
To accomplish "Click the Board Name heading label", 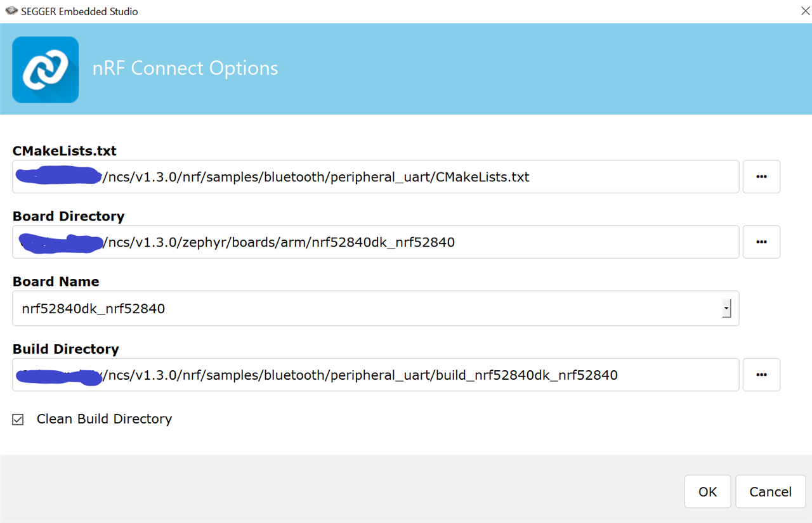I will tap(56, 281).
